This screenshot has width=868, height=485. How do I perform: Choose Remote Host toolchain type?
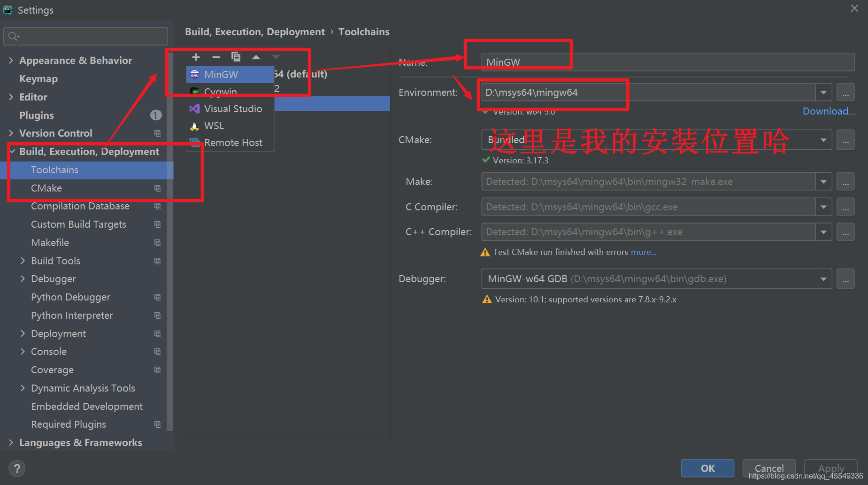(230, 142)
